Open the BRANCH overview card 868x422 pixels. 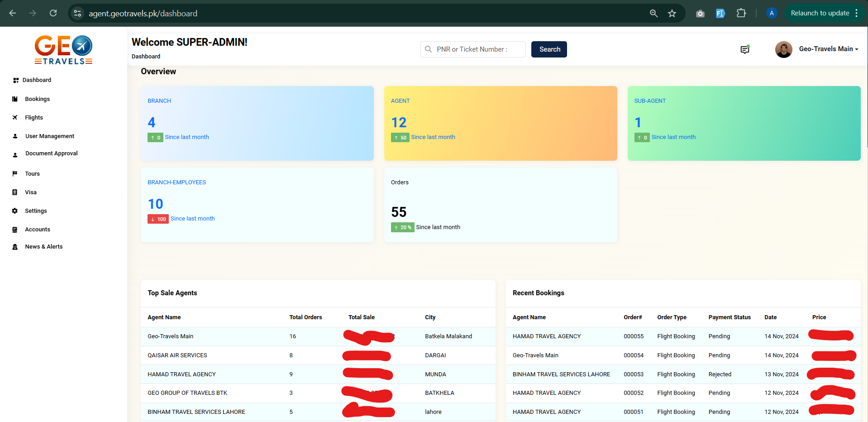257,123
